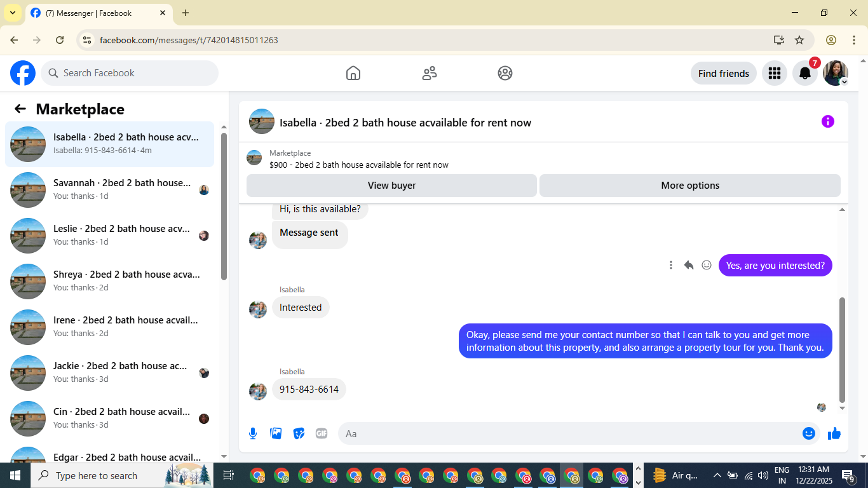Open the Groups icon in top navigation

(505, 73)
